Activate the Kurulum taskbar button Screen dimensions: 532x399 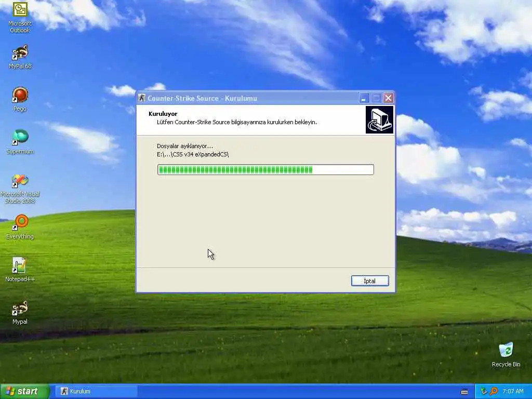point(96,391)
